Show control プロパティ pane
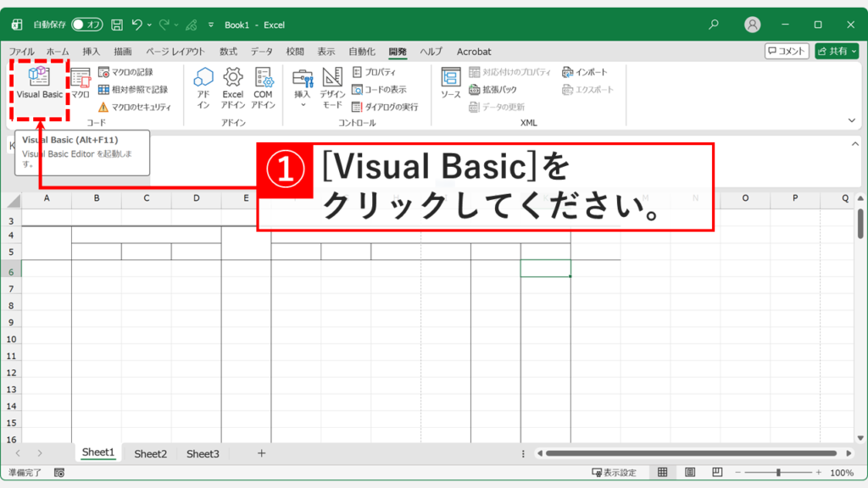 click(x=373, y=71)
